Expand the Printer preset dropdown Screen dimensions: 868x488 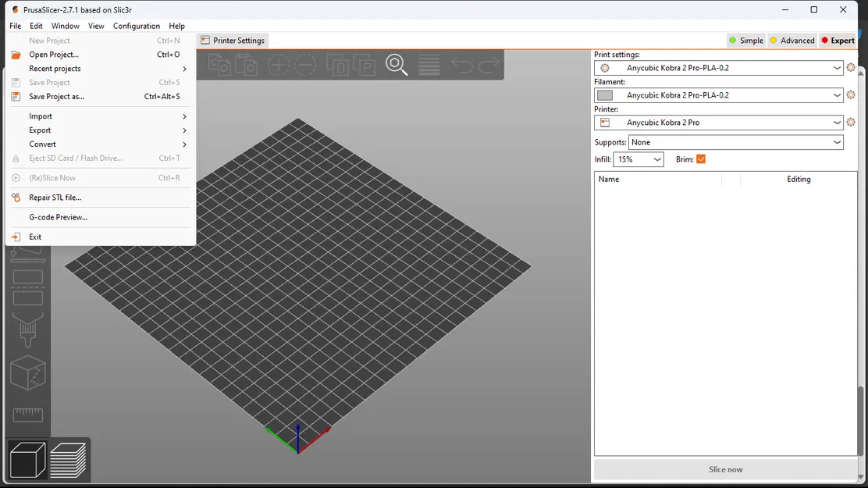click(837, 123)
